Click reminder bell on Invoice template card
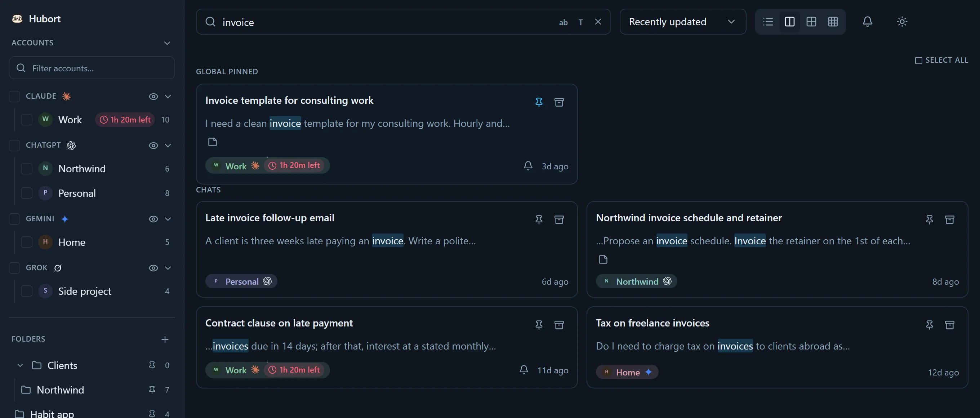The image size is (980, 418). [x=528, y=165]
